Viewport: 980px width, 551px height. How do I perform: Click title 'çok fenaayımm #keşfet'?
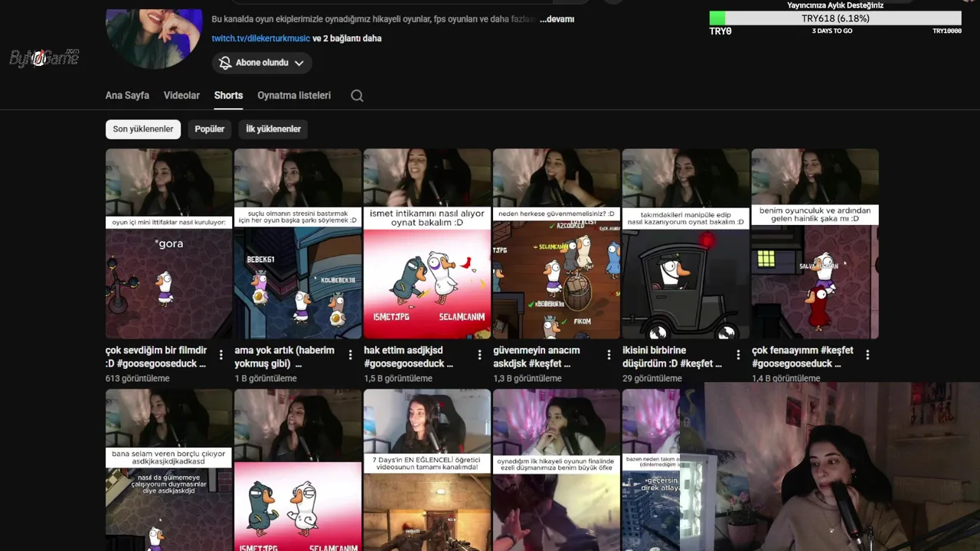(802, 357)
